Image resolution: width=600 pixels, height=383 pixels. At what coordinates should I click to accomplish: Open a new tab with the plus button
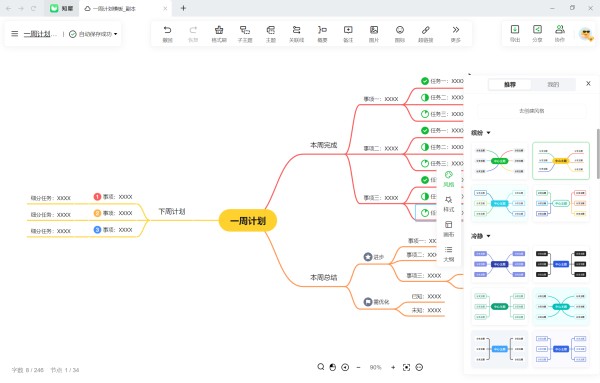tap(183, 8)
